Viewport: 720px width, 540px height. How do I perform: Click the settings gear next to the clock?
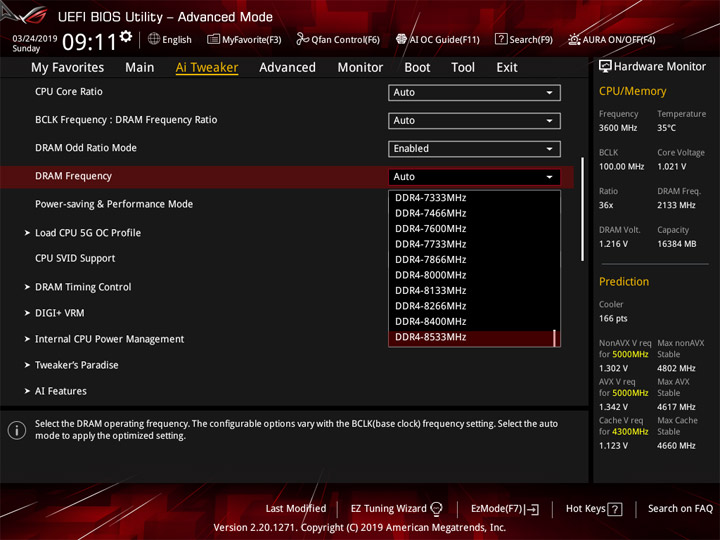coord(126,37)
